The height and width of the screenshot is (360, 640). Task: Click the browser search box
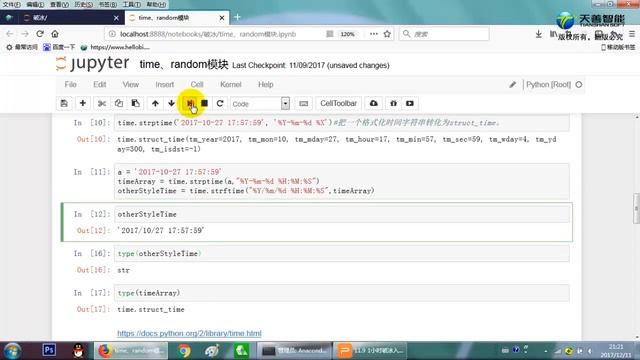coord(444,34)
